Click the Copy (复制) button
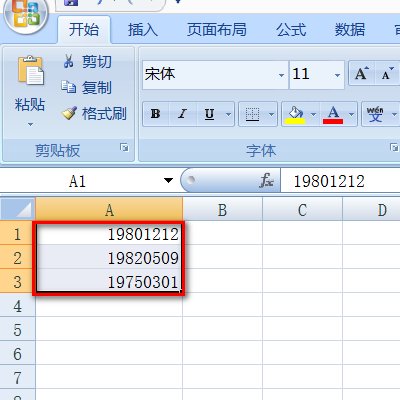 (x=87, y=88)
